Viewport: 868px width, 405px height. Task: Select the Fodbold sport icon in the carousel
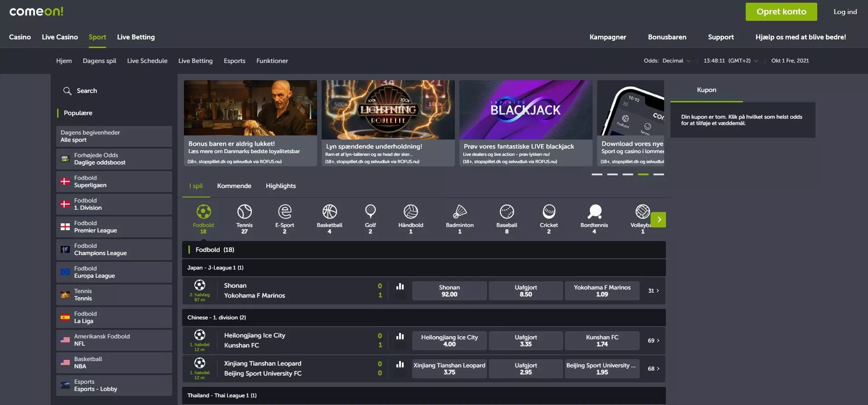click(x=203, y=212)
